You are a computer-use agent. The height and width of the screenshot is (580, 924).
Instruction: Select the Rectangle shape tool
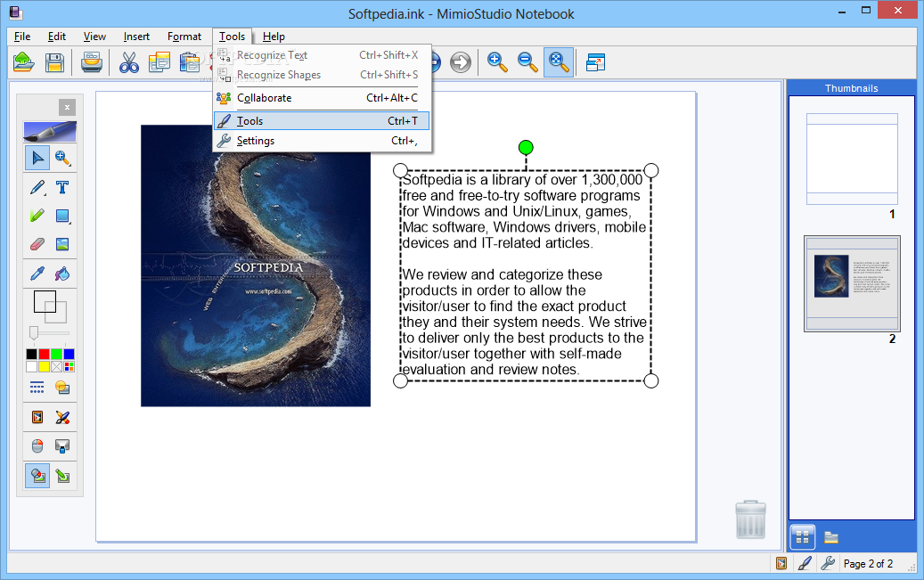click(x=62, y=216)
